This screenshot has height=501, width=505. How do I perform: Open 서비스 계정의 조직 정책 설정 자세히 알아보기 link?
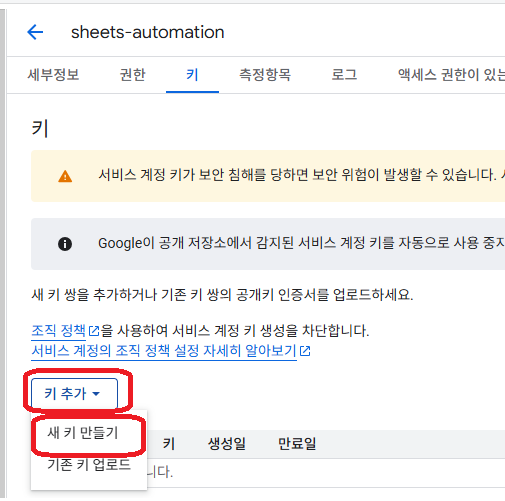[164, 351]
